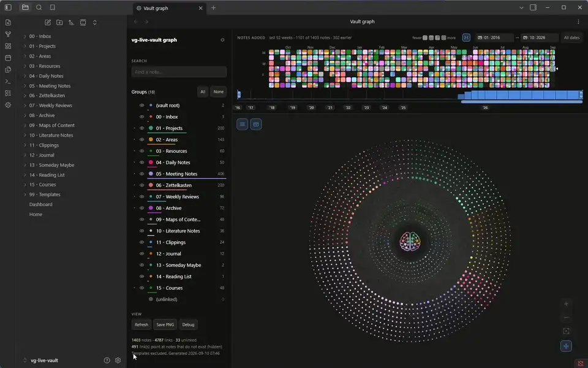Open the command palette terminal icon

coord(8,81)
